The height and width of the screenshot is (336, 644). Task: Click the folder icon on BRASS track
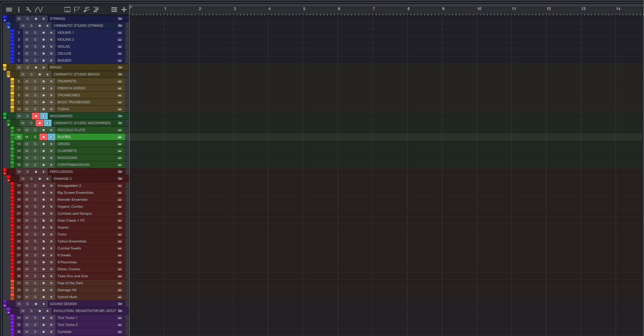pyautogui.click(x=120, y=67)
